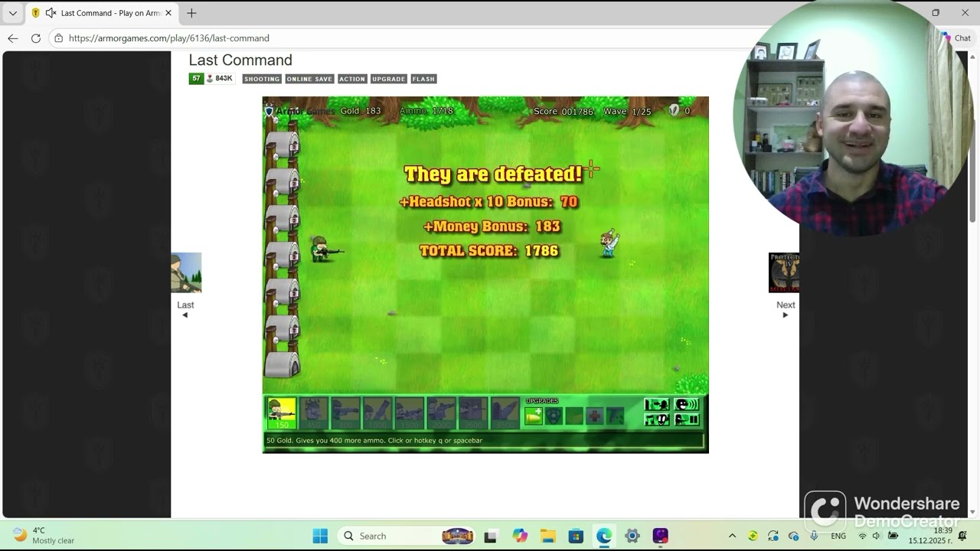Screen dimensions: 980x551
Task: Open the notifications bell
Action: pos(963,536)
